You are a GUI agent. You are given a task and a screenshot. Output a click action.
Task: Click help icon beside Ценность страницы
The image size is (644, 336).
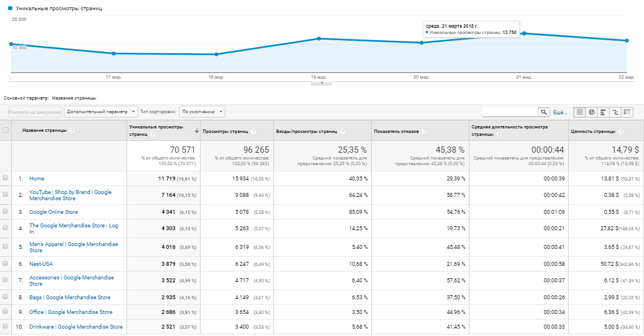click(x=621, y=131)
